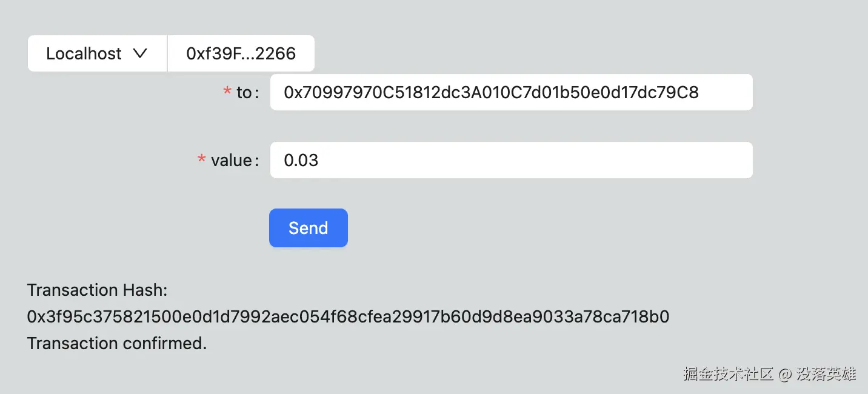Click the 没落英雄 author name

(826, 373)
